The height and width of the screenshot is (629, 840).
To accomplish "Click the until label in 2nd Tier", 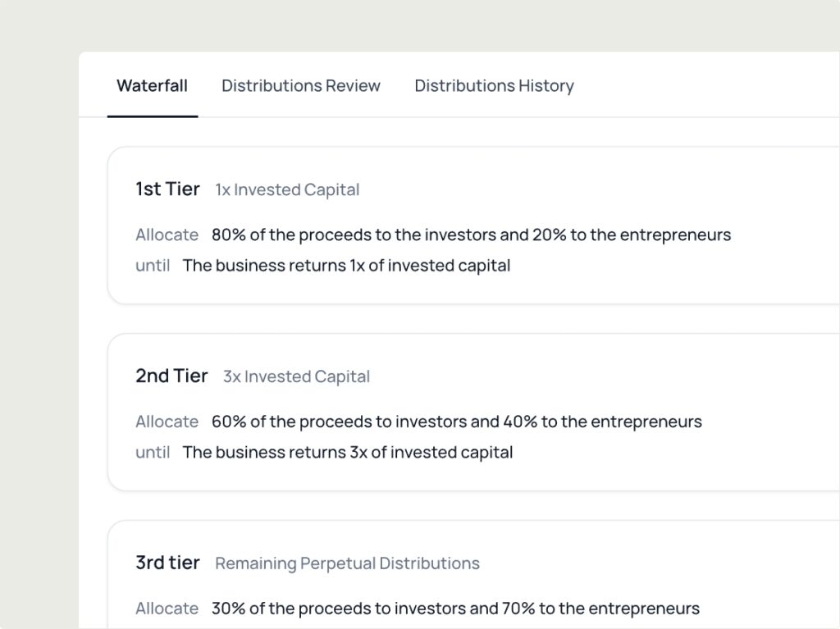I will pos(153,453).
